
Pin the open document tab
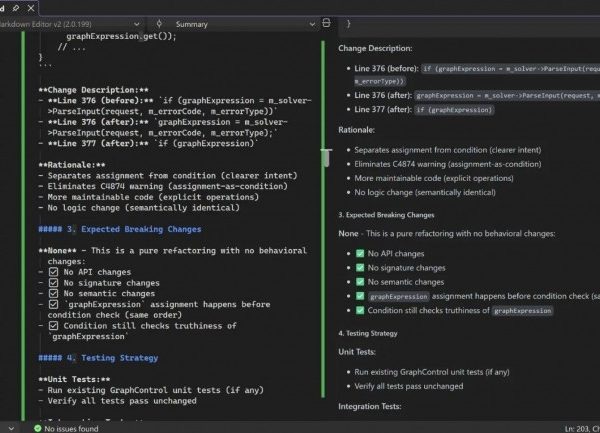[x=16, y=8]
